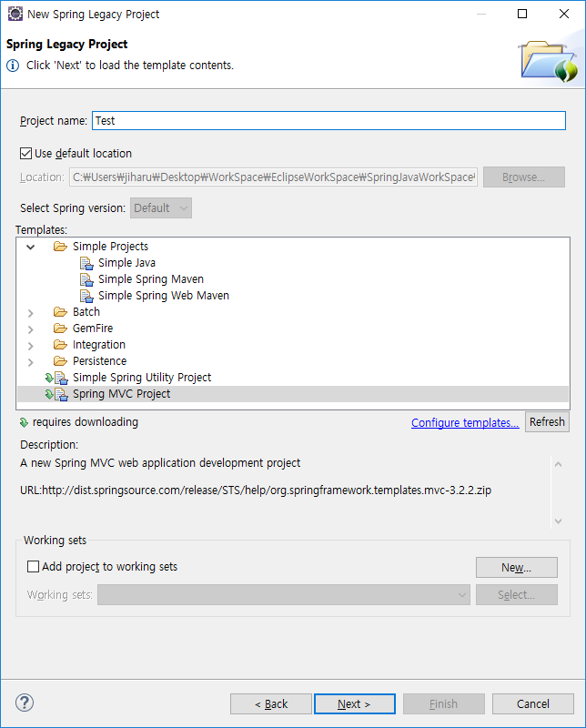The width and height of the screenshot is (586, 728).
Task: Enable Add project to working sets
Action: tap(33, 566)
